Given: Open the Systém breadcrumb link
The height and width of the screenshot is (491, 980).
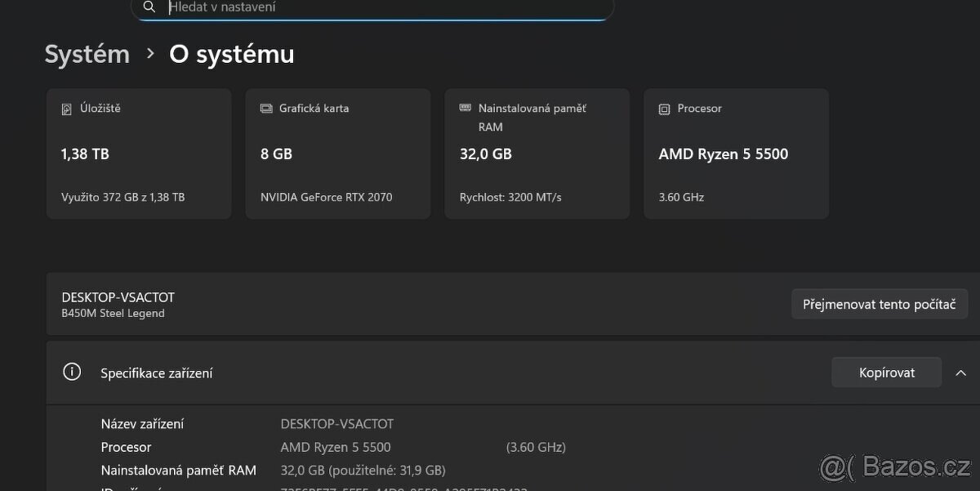Looking at the screenshot, I should coord(87,53).
